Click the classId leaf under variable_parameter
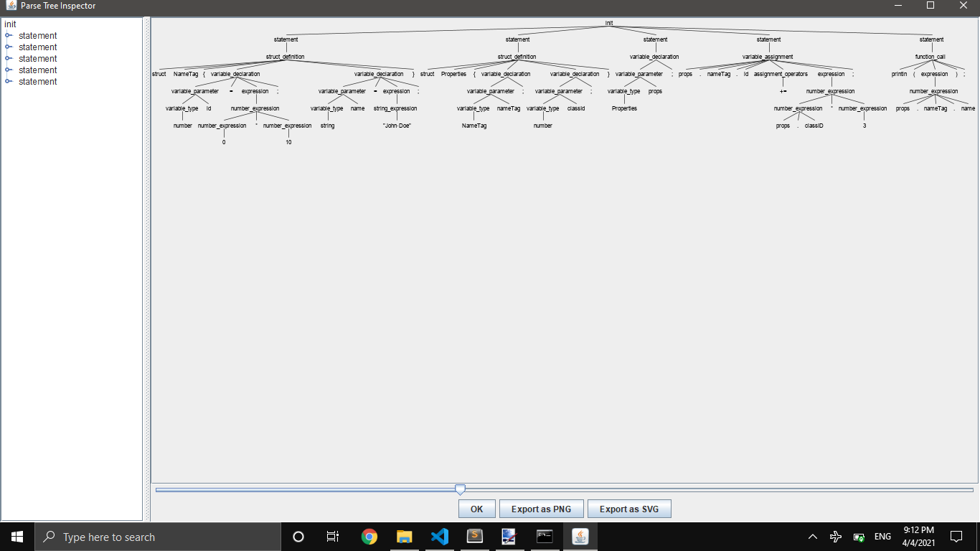 click(x=576, y=108)
